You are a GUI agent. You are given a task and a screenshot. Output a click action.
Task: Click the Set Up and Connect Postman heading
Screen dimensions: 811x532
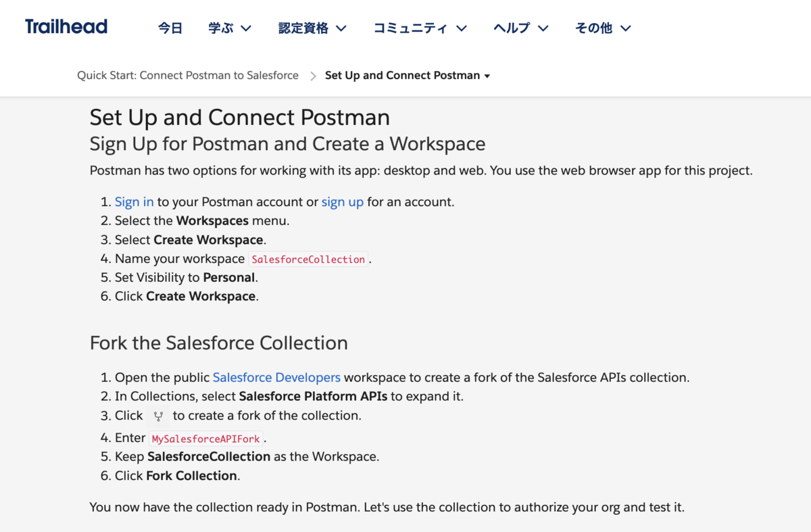pyautogui.click(x=239, y=118)
